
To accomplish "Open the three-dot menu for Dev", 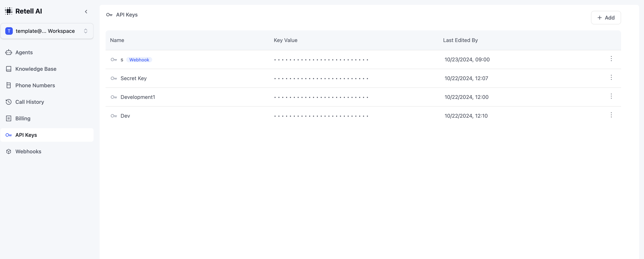I will click(x=611, y=115).
